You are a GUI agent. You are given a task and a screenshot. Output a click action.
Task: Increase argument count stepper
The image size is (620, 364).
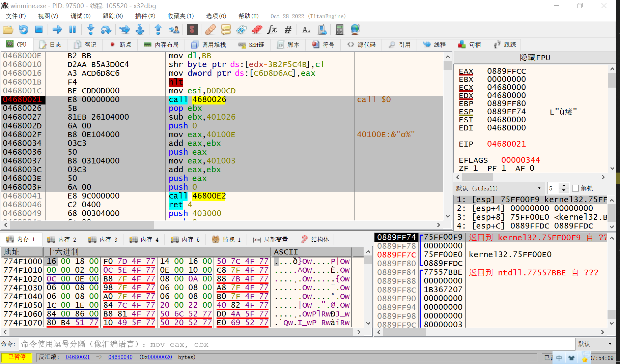click(x=564, y=185)
